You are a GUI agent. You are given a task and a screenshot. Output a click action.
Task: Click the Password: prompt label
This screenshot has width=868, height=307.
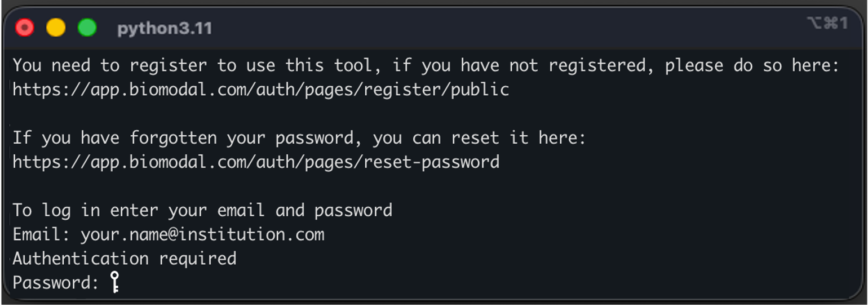(x=56, y=282)
